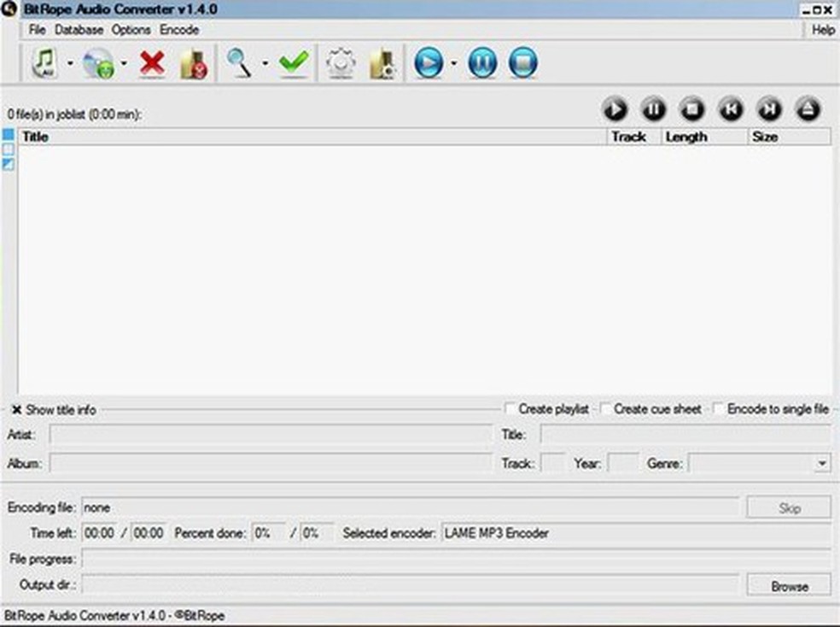Stop playback with the black stop button
840x627 pixels.
(x=692, y=109)
